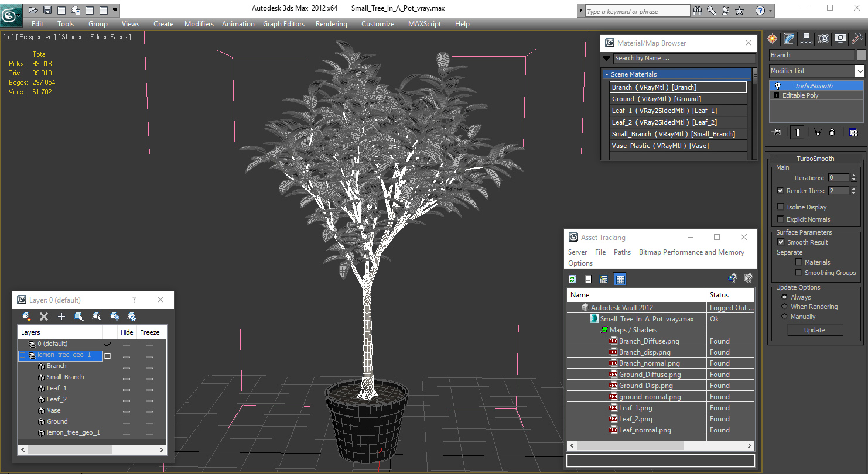
Task: Open the Modifiers menu
Action: pyautogui.click(x=199, y=24)
